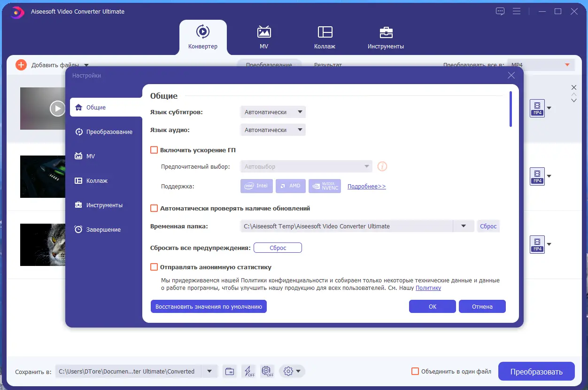Expand first file's format dropdown arrow
The image size is (588, 390).
point(549,108)
